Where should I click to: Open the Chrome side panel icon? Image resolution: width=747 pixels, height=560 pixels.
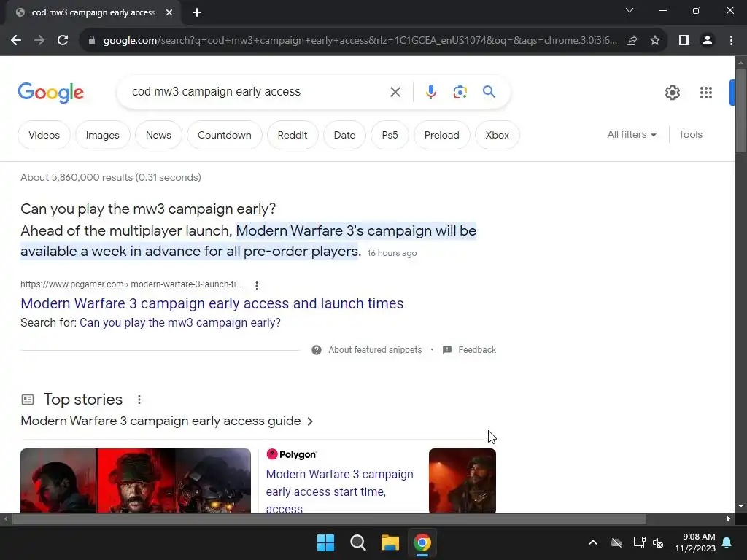click(684, 41)
